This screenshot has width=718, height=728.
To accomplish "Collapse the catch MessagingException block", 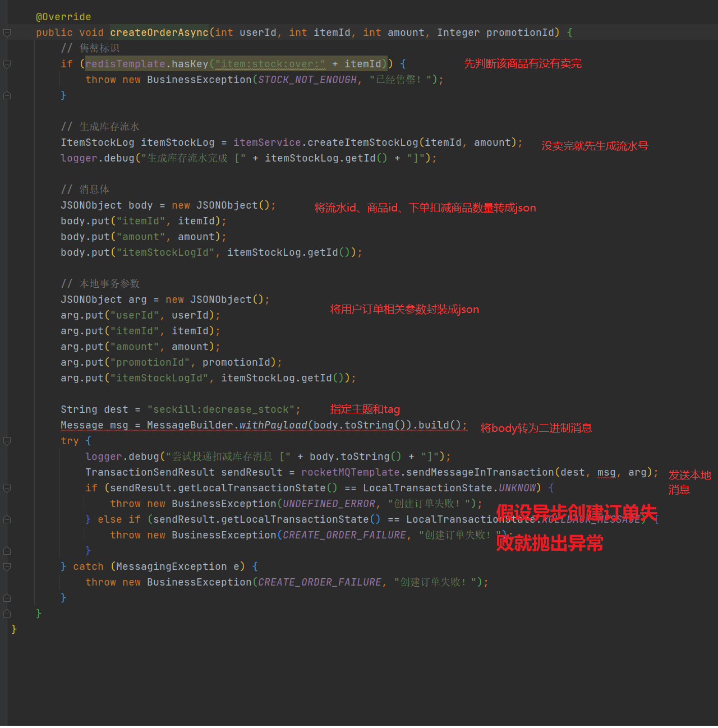I will click(x=7, y=566).
